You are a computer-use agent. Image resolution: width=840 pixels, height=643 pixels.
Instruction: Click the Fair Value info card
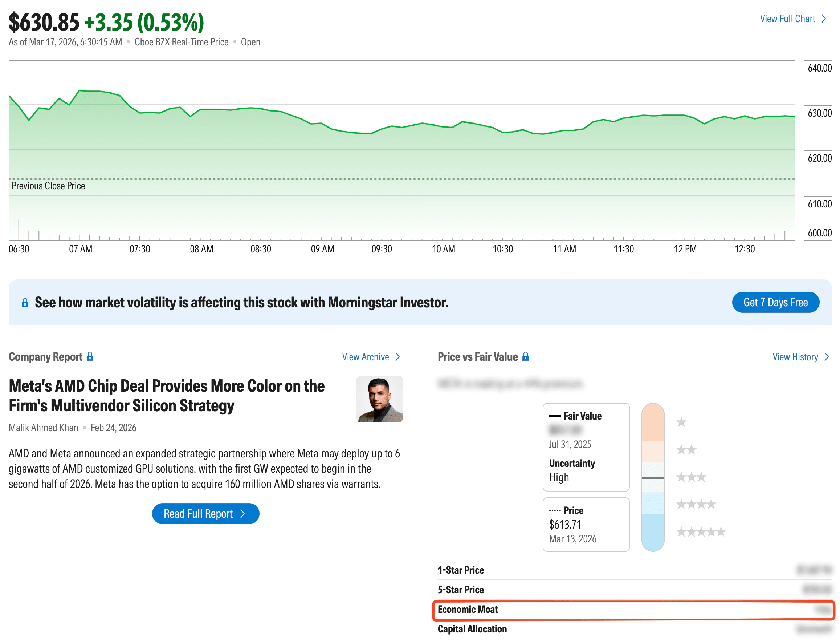point(586,447)
